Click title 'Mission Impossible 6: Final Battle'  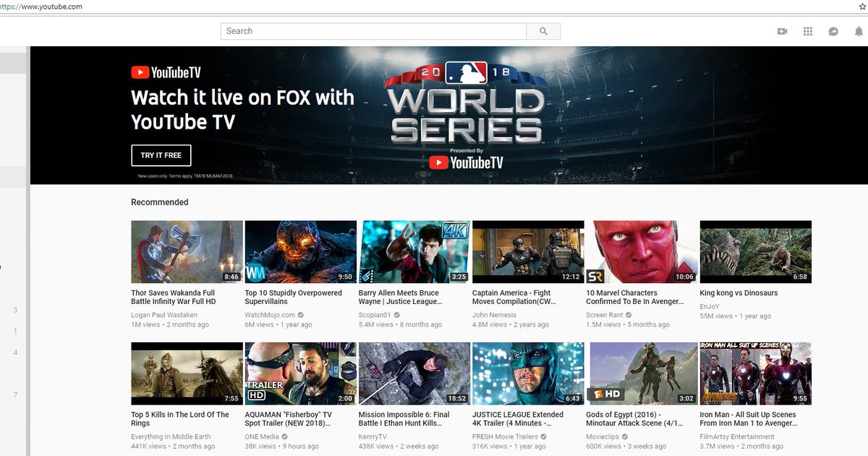[404, 419]
